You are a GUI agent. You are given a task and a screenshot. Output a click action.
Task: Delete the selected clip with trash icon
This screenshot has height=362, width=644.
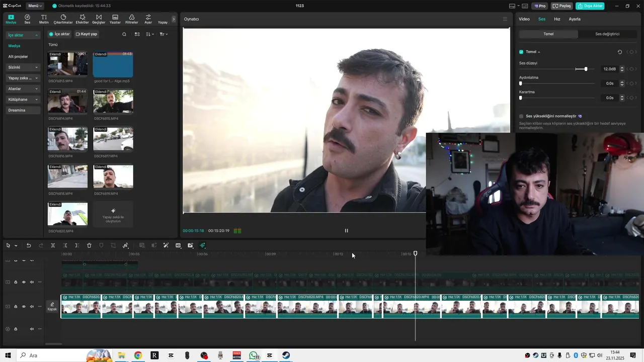tap(89, 245)
